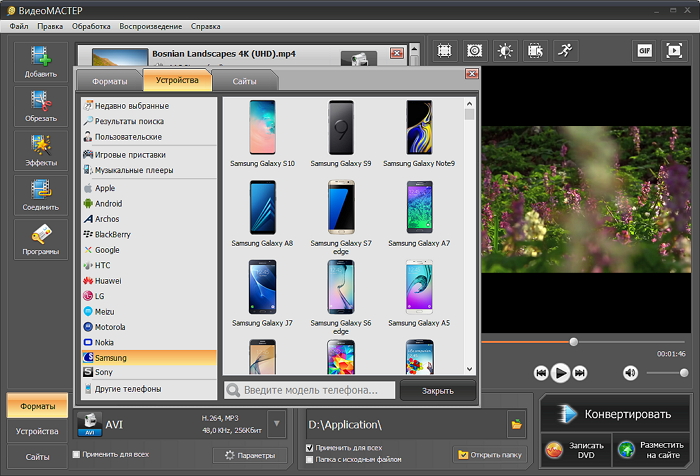Open output folder browse icon
This screenshot has height=476, width=700.
517,424
